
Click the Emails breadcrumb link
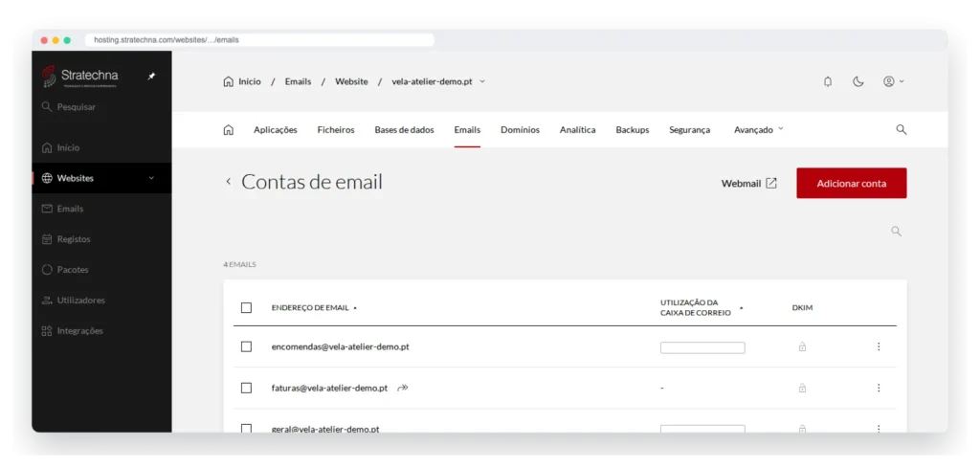pyautogui.click(x=299, y=82)
